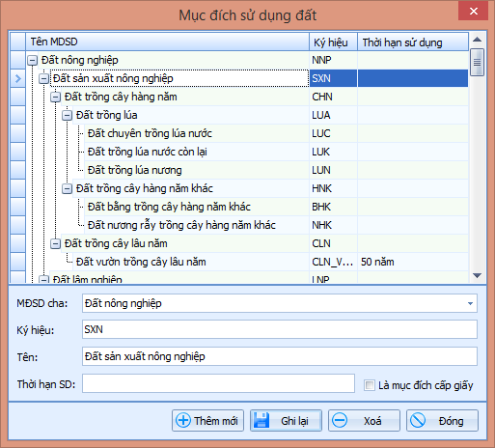Click the Đất trồng lúa row name
This screenshot has height=448, width=495.
(x=106, y=115)
